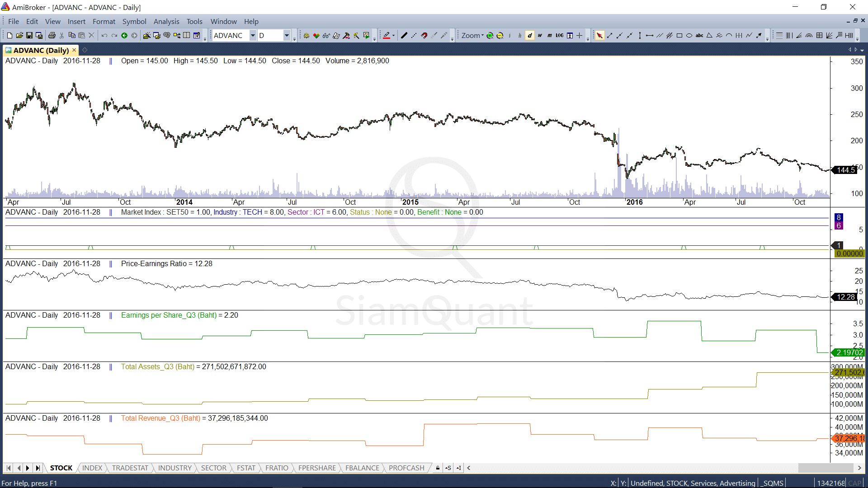Click the Zoom In magnifier icon

pos(490,36)
